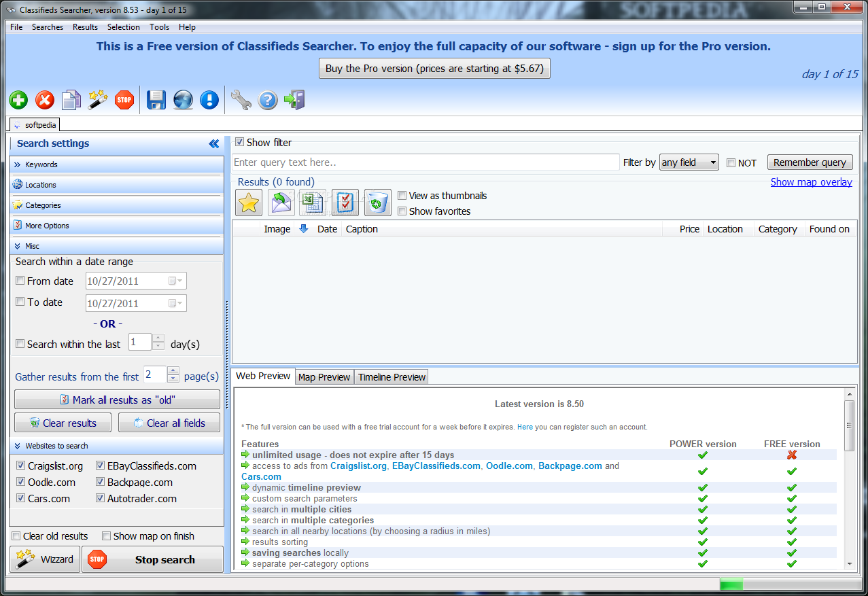Click the checklist mark results icon

[345, 203]
